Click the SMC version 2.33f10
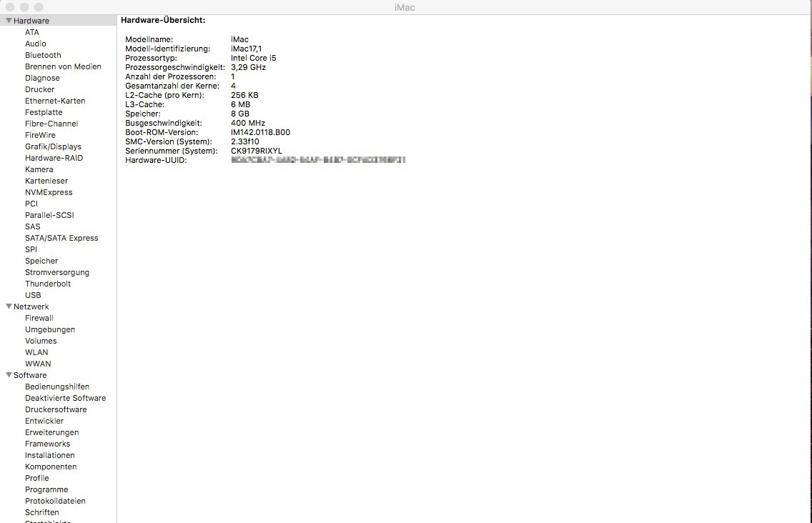The image size is (812, 523). pos(245,141)
